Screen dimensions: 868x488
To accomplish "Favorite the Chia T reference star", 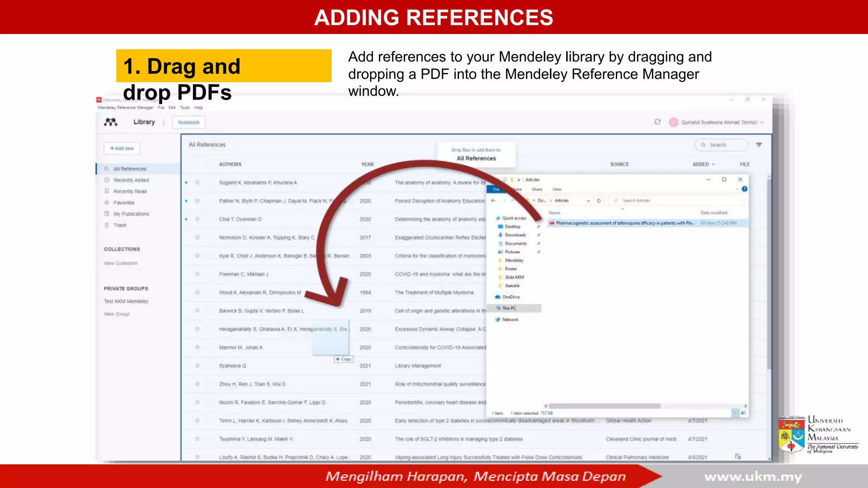I will (x=197, y=219).
